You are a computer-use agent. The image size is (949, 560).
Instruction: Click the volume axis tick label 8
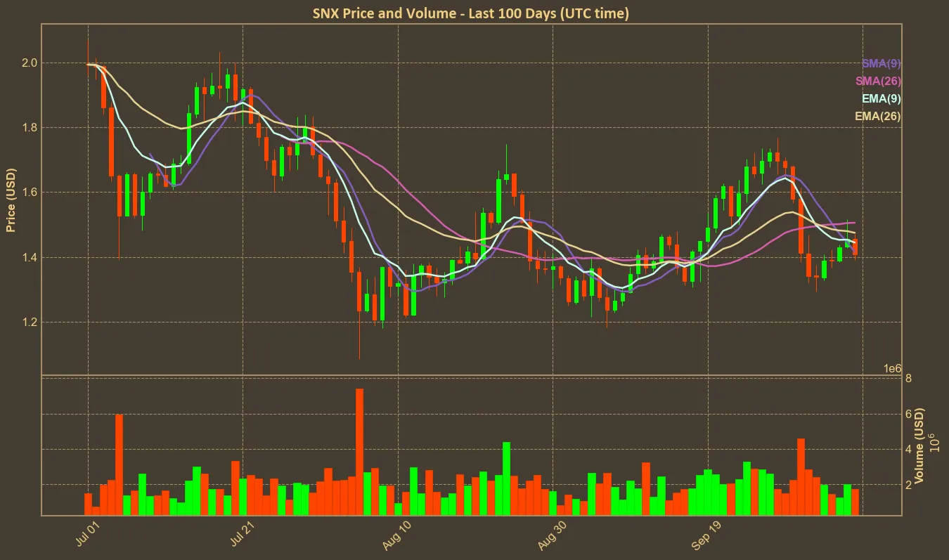[x=909, y=378]
